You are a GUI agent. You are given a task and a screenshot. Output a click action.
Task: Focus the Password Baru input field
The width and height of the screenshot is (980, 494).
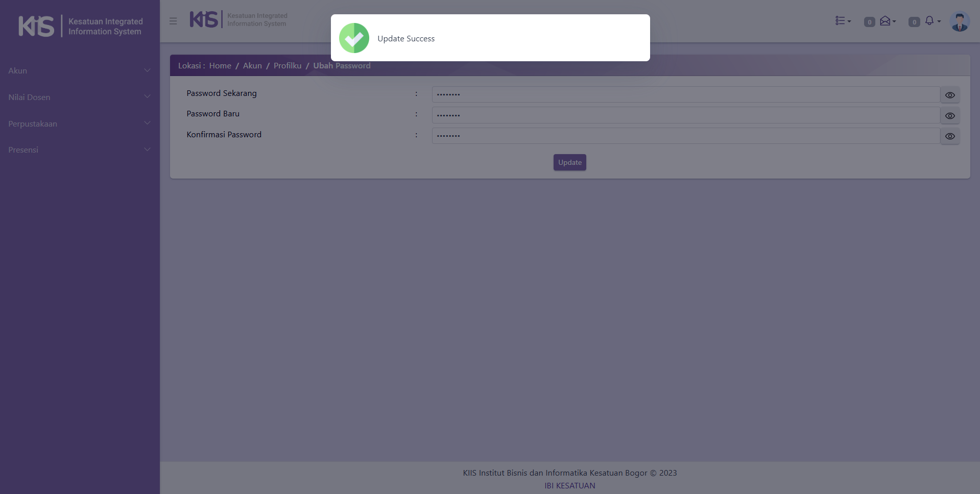click(685, 115)
